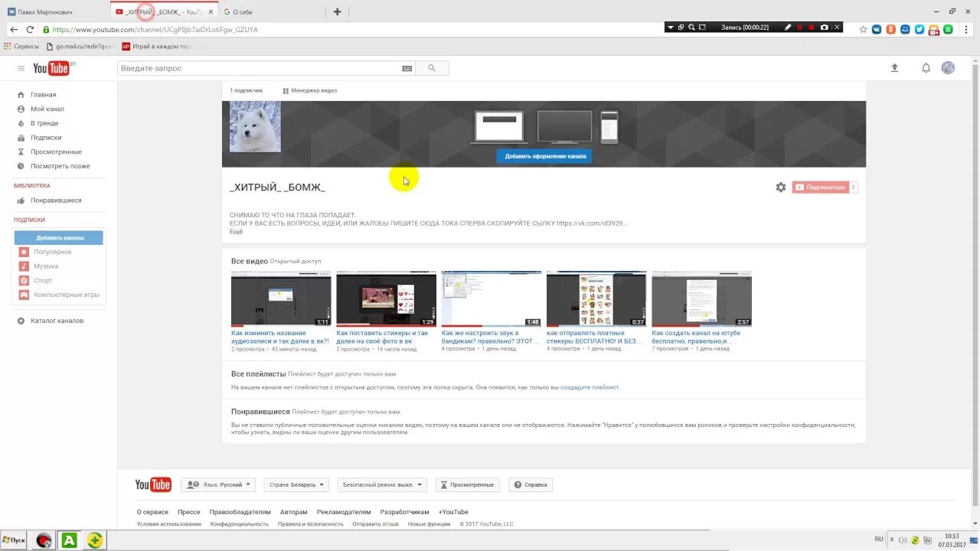Click the search magnifier button
The width and height of the screenshot is (980, 551).
tap(432, 68)
